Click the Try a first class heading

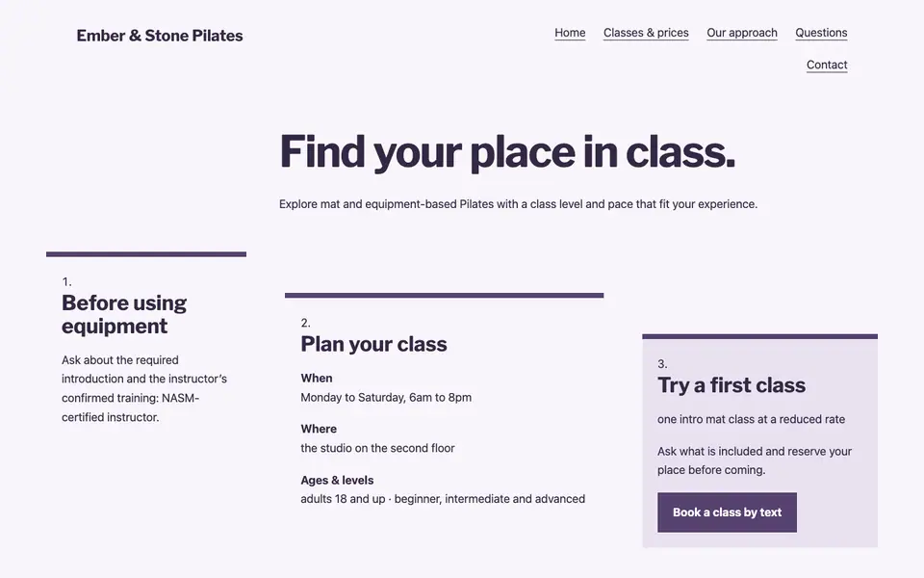731,385
